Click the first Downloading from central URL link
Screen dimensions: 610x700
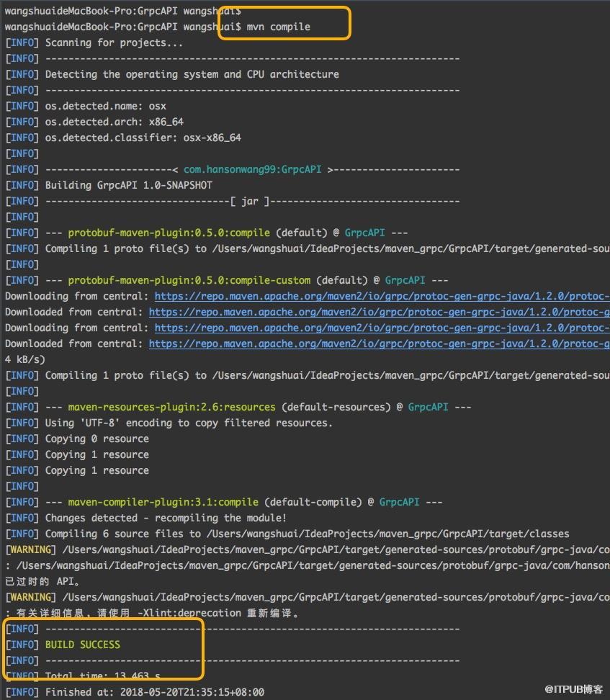coord(382,297)
